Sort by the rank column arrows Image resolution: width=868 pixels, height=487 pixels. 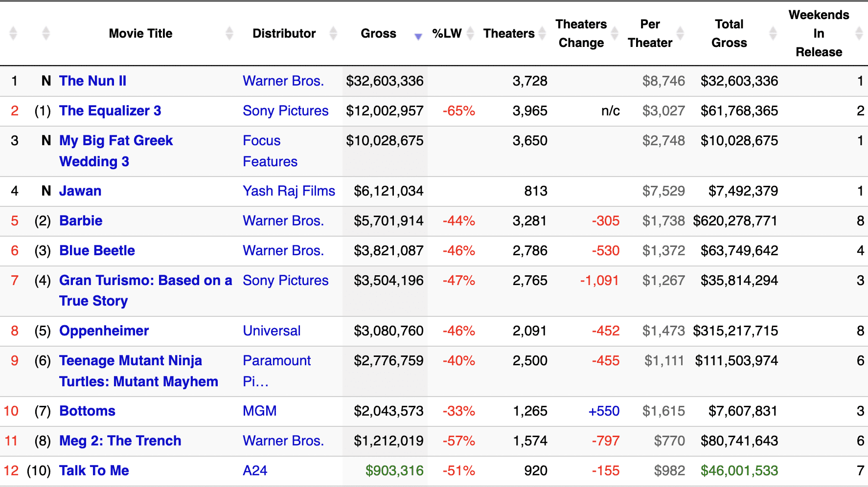(x=13, y=33)
